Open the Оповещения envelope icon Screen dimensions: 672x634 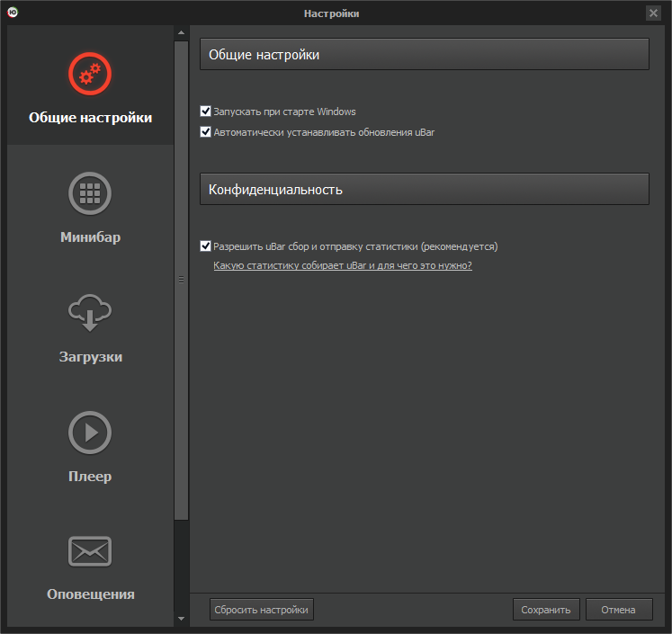90,550
